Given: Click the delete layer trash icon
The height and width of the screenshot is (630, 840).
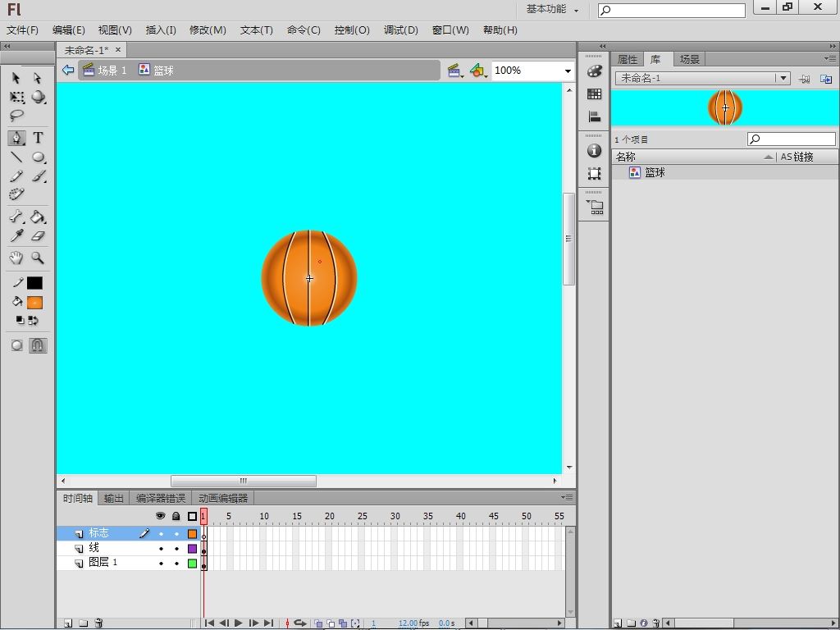Looking at the screenshot, I should [x=98, y=623].
